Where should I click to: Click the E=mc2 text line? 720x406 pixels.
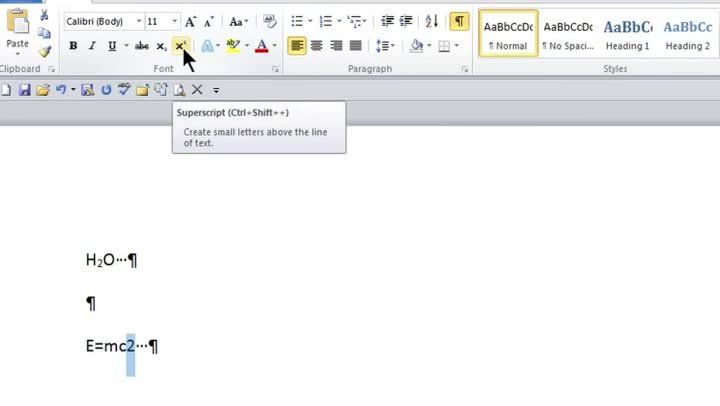point(122,346)
